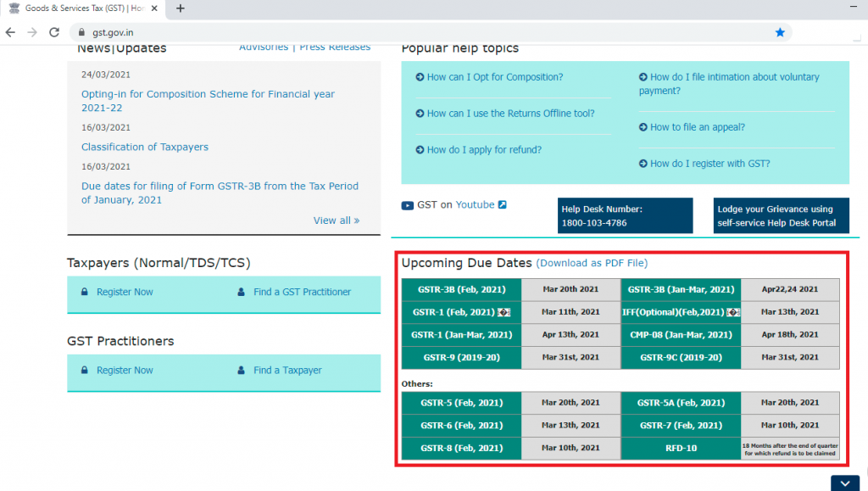Open the Press Releases section link

pos(335,47)
